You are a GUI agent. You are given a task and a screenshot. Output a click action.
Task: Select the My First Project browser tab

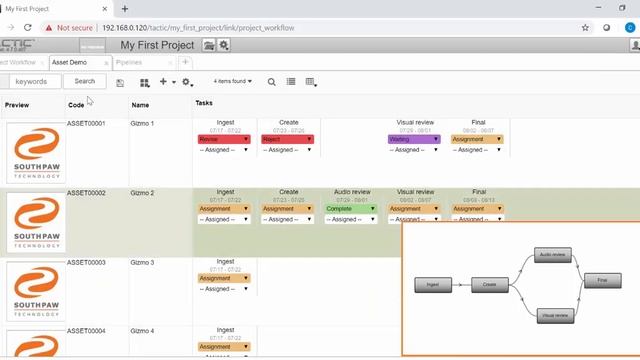[x=55, y=9]
